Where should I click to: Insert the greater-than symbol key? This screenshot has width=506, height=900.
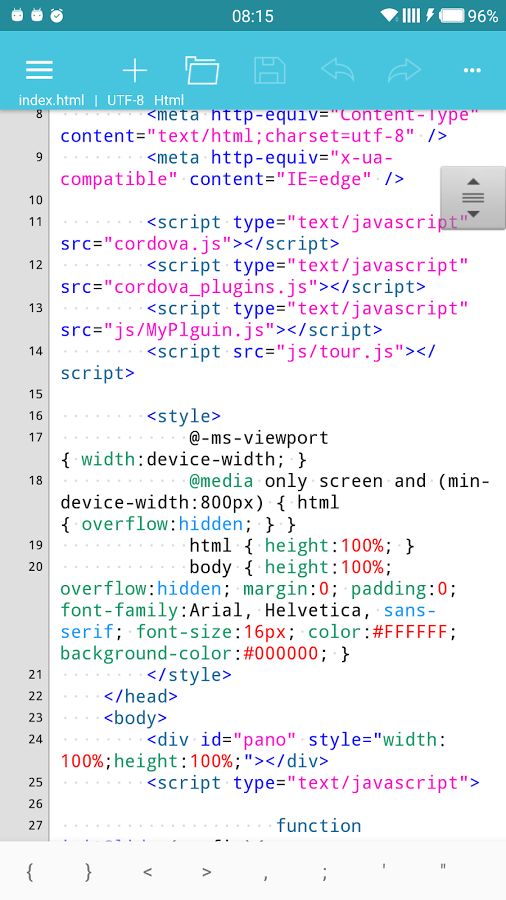207,872
